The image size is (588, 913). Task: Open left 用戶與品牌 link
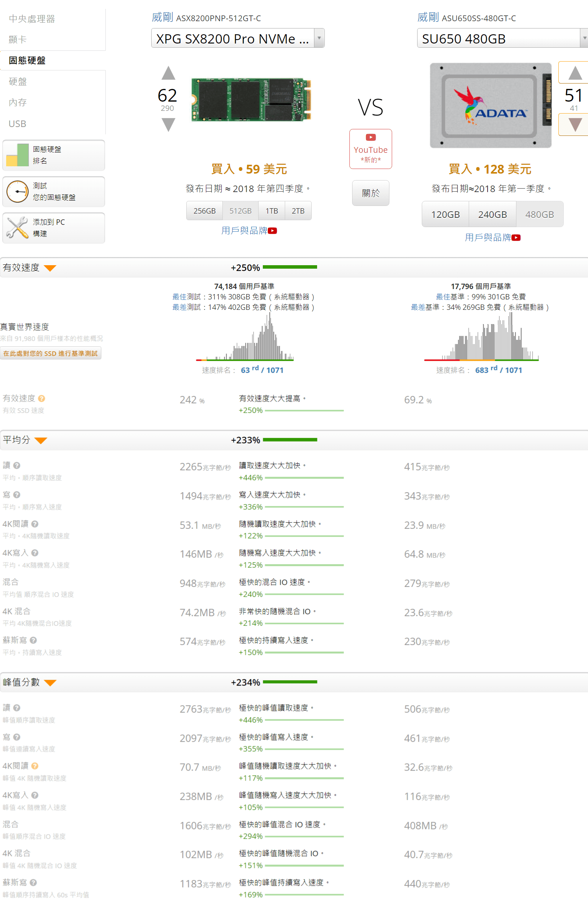[244, 231]
